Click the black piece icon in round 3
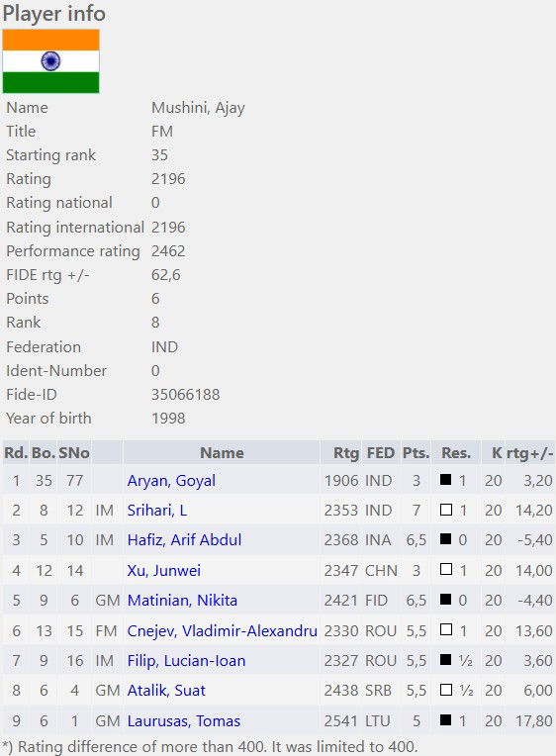Viewport: 556px width, 756px height. click(445, 539)
